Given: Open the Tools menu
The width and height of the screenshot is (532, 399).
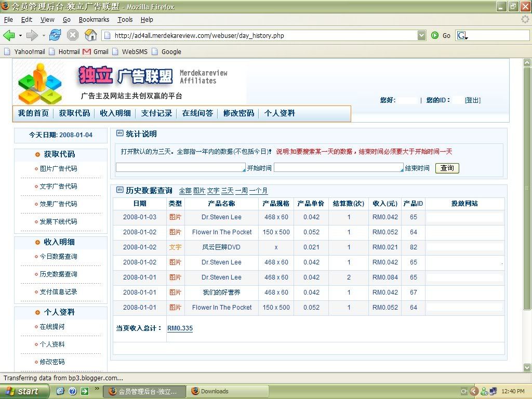Looking at the screenshot, I should coord(125,20).
